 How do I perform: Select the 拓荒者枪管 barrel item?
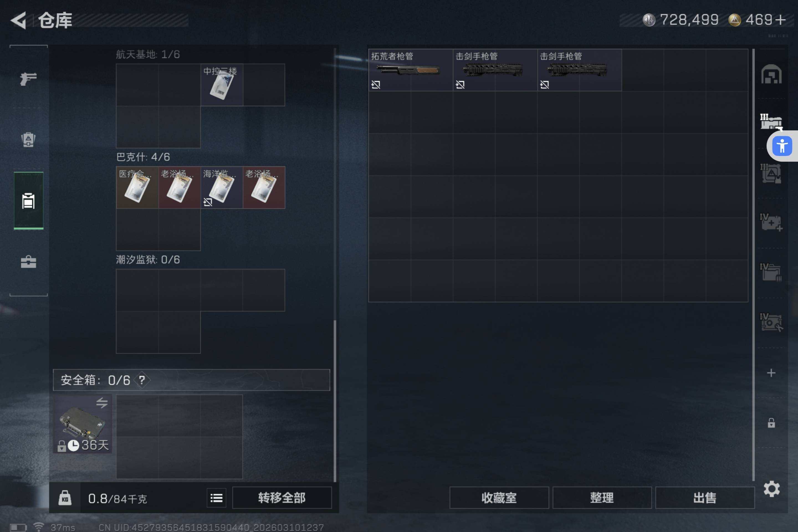[x=411, y=70]
